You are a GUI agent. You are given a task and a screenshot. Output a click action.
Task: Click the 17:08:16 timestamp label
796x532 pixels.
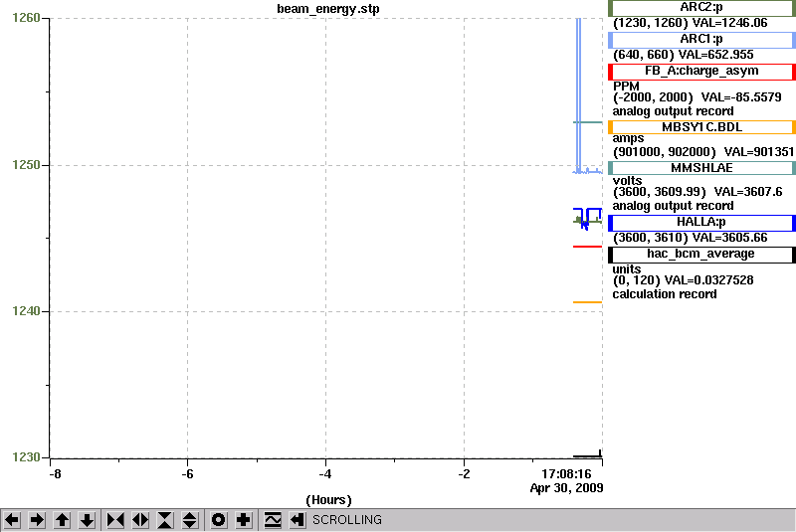(566, 474)
